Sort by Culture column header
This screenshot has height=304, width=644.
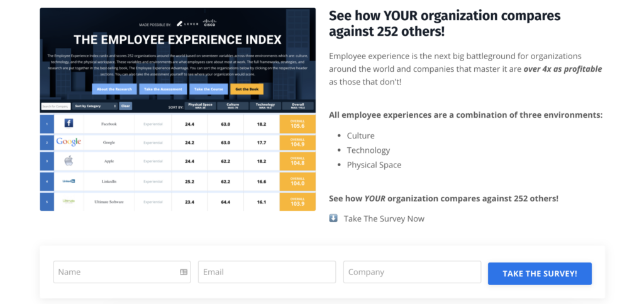click(x=233, y=106)
